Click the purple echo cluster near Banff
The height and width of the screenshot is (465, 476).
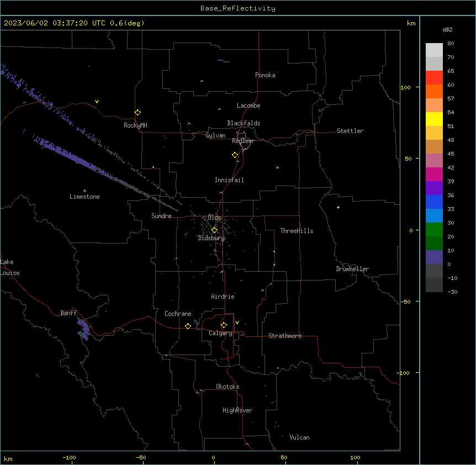83,329
